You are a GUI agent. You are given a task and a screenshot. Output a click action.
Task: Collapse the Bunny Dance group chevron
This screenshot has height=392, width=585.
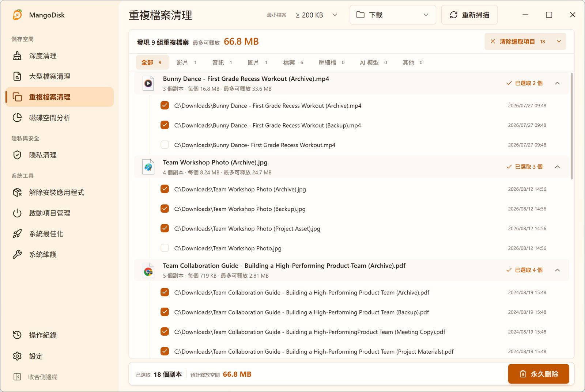pos(557,83)
